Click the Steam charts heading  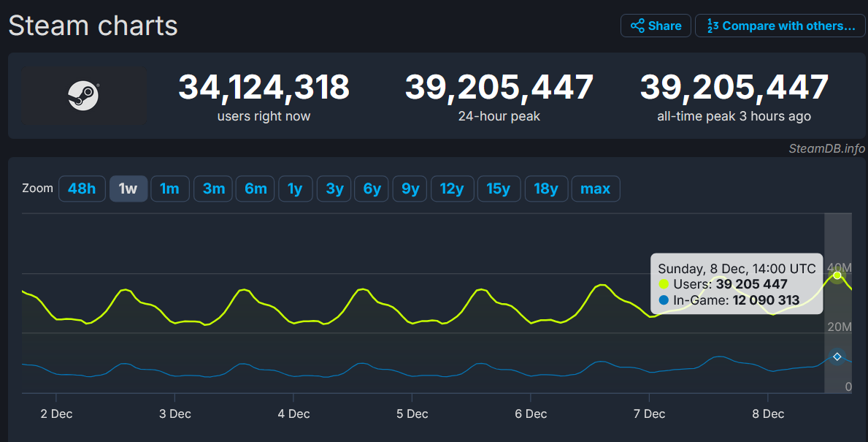93,26
